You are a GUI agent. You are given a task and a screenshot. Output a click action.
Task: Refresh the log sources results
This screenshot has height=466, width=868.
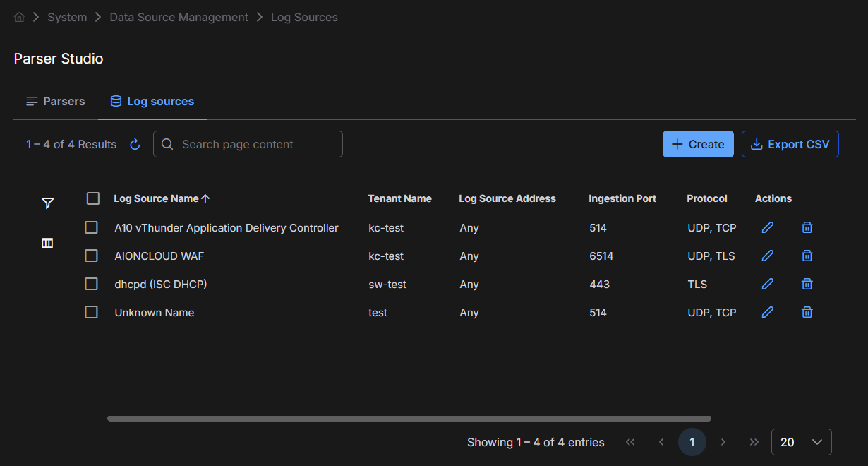pos(135,145)
